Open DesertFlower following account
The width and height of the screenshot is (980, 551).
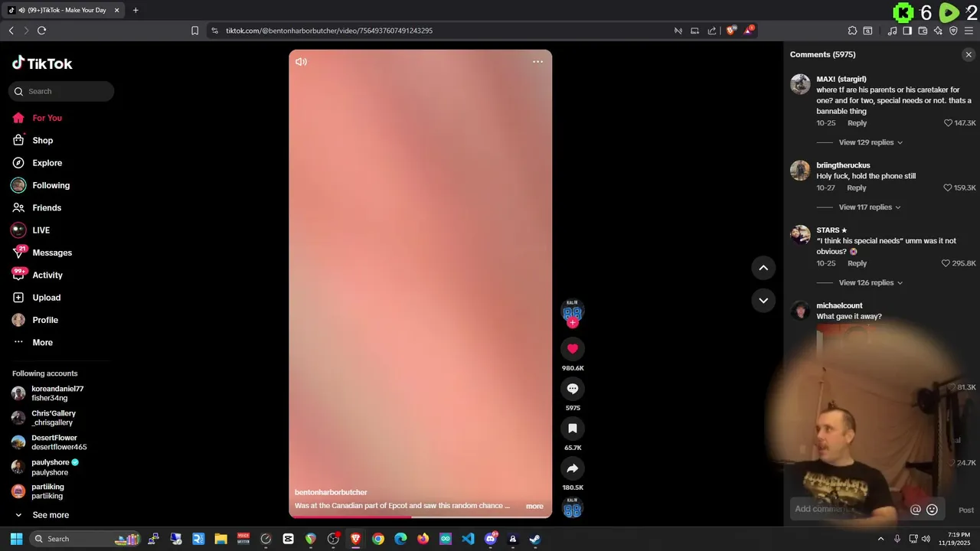click(x=59, y=442)
